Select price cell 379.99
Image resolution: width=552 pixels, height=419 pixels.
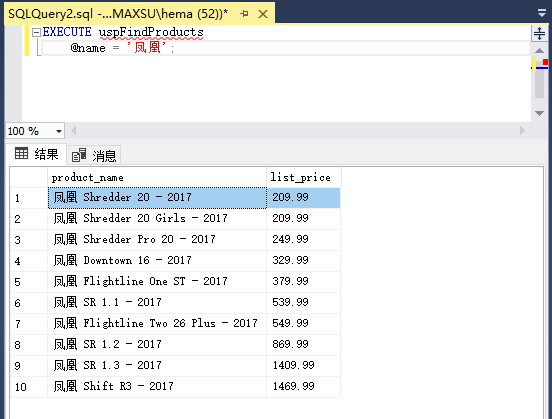(303, 282)
